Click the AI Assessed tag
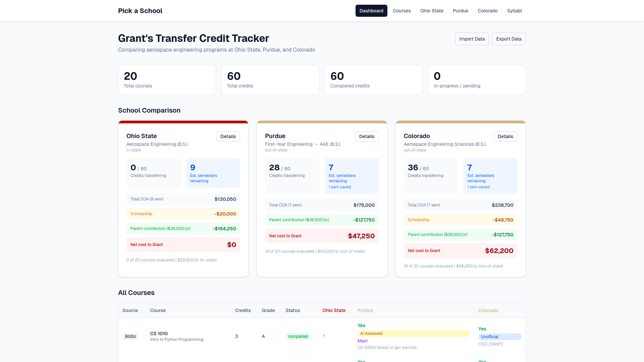644x362 pixels. click(x=414, y=334)
